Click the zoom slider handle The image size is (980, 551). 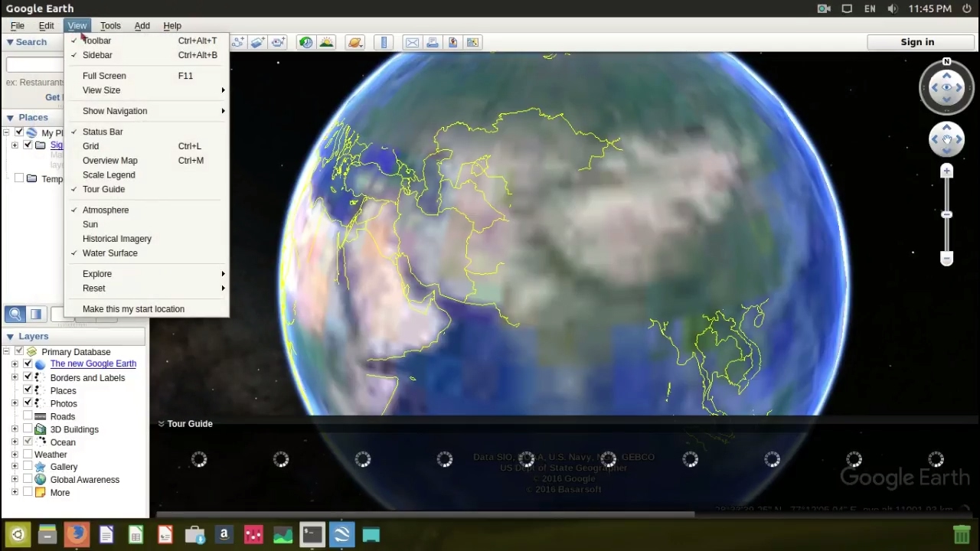947,214
